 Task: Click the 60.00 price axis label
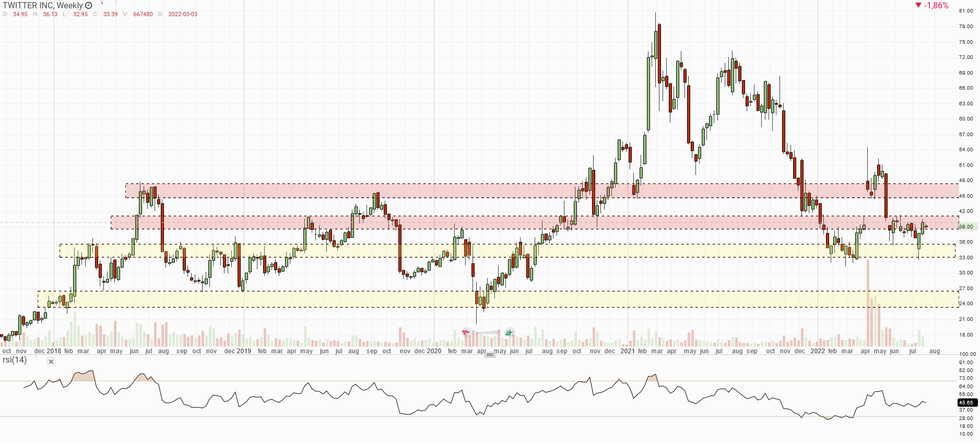click(x=966, y=118)
